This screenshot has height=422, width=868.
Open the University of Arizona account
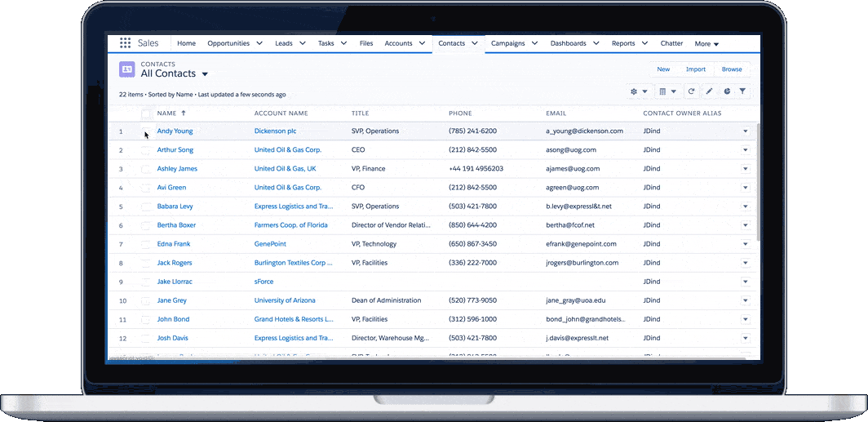tap(285, 300)
